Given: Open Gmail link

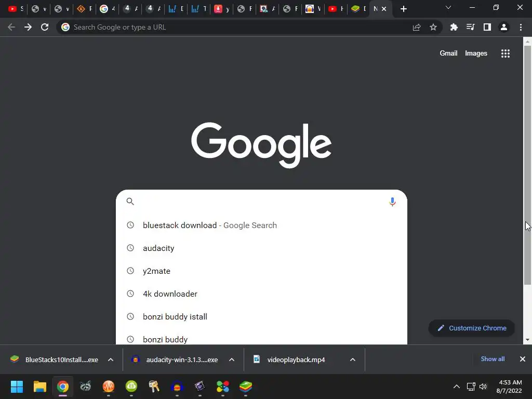Looking at the screenshot, I should tap(448, 54).
